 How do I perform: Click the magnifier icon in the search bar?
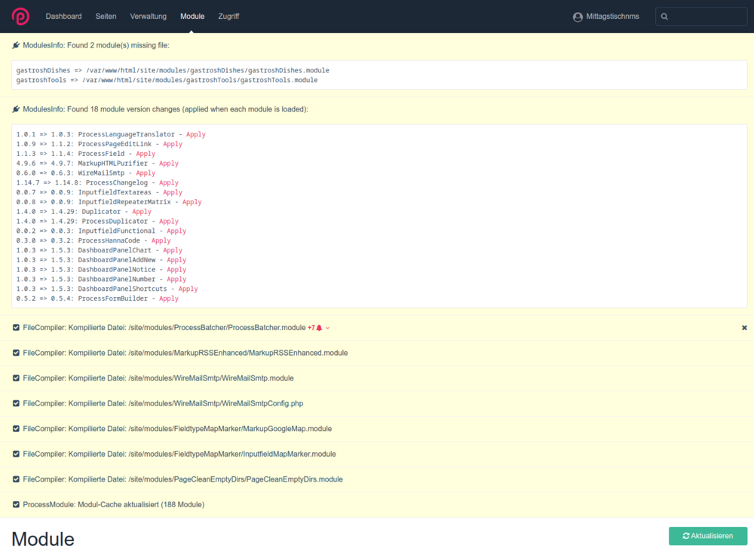(x=664, y=16)
